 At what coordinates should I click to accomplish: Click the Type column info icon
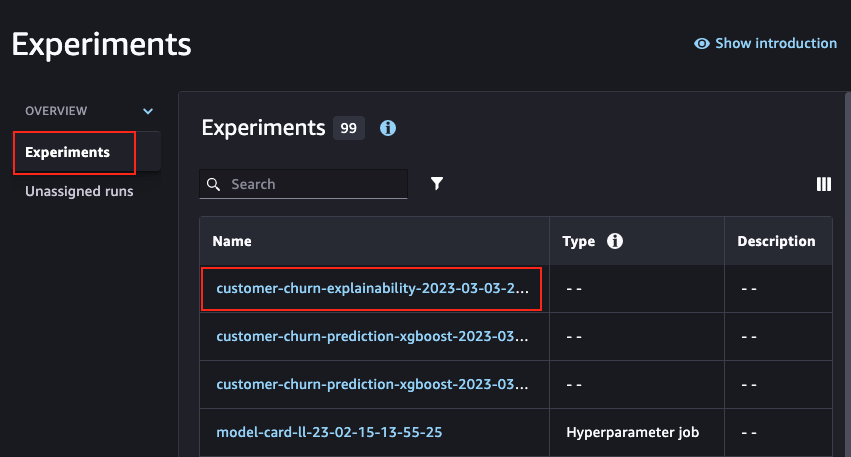coord(614,240)
